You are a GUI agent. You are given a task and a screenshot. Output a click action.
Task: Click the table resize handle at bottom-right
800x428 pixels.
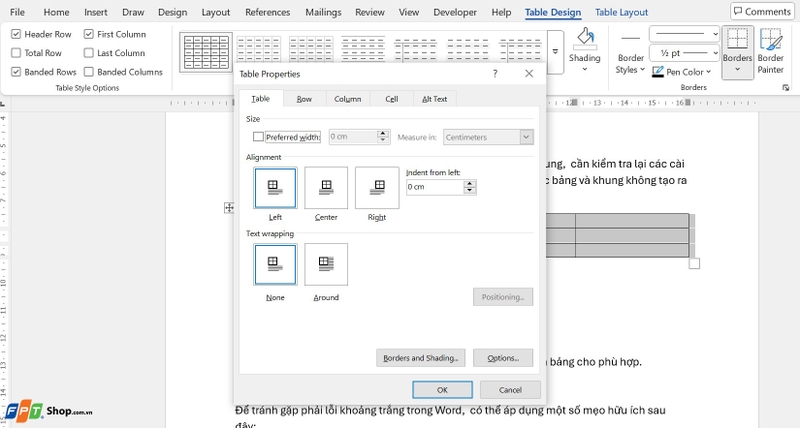point(694,263)
